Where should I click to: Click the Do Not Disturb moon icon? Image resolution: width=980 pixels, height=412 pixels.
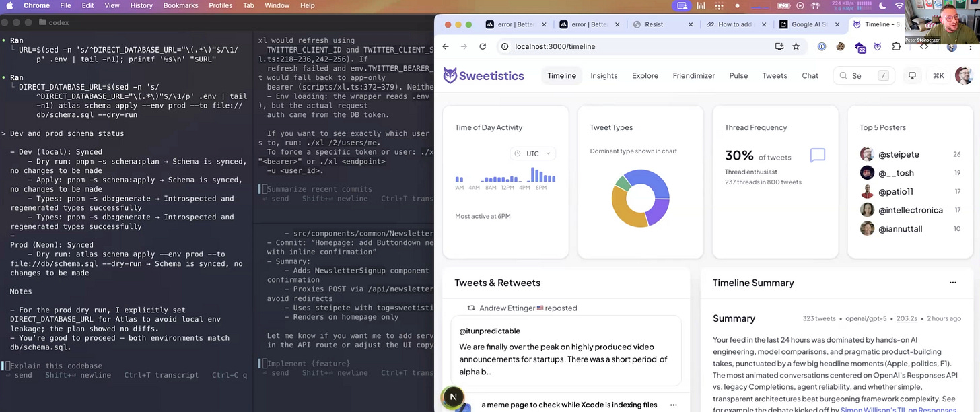tap(882, 5)
